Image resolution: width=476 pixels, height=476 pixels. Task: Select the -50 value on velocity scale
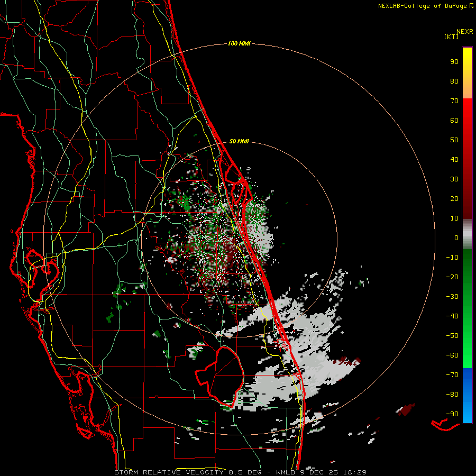[452, 336]
